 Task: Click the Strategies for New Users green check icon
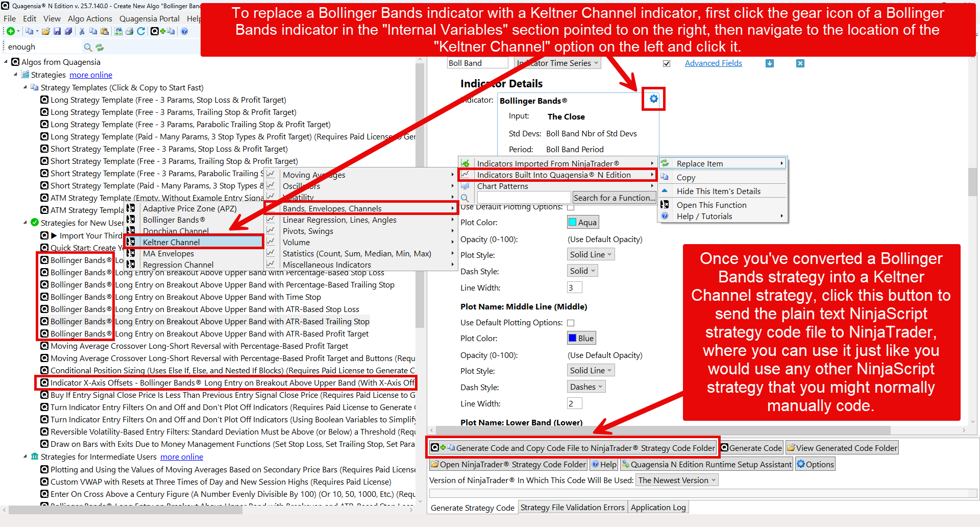coord(35,223)
